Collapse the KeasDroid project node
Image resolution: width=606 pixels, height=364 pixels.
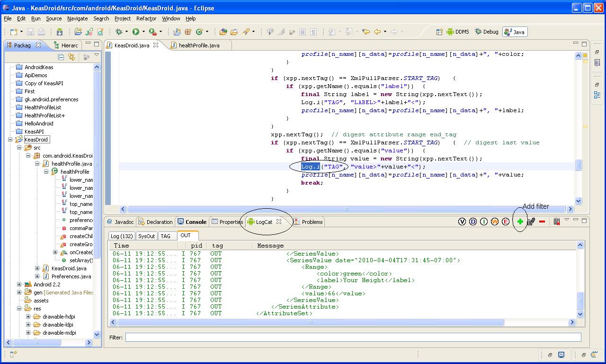coord(11,140)
